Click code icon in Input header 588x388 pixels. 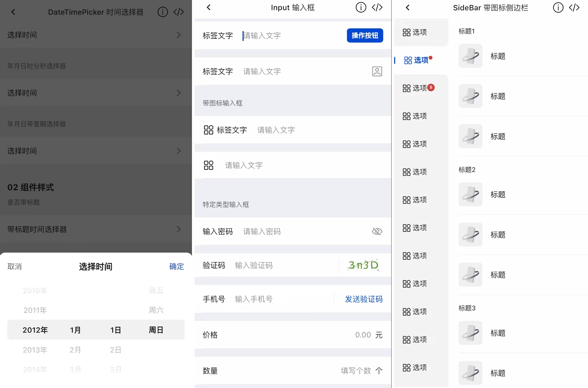(x=377, y=8)
